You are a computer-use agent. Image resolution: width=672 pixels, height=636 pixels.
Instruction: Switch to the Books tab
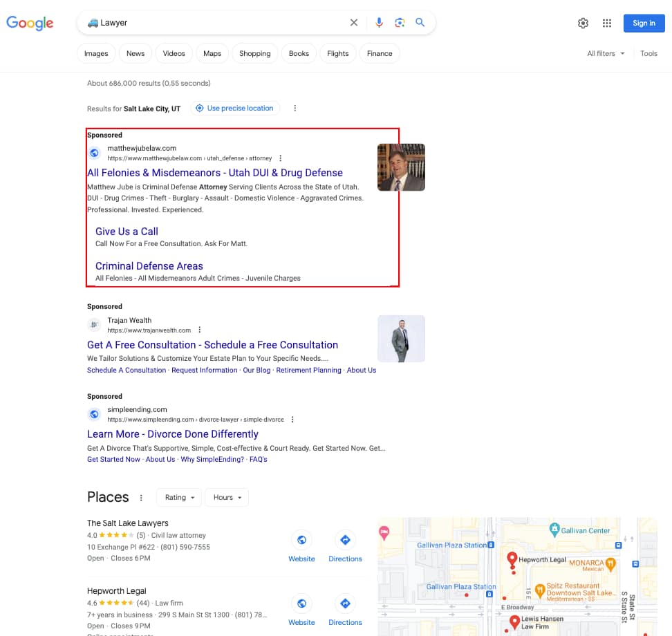tap(299, 53)
